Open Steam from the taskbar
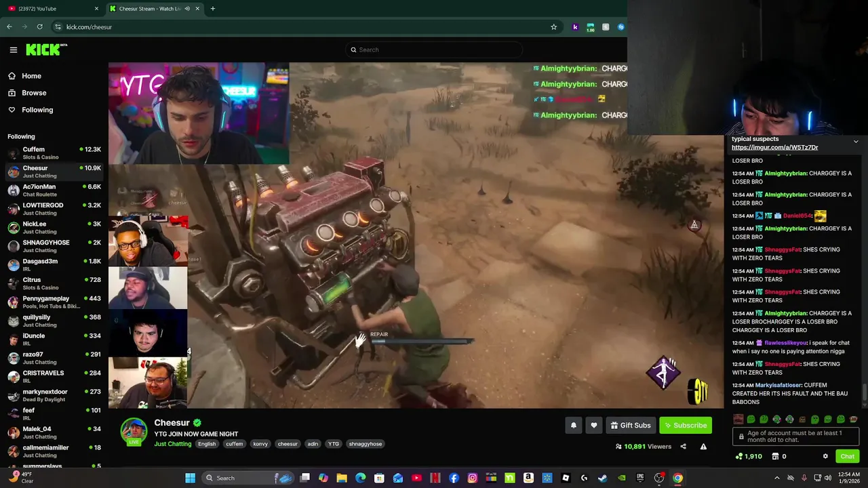Screen dimensions: 868x488 pyautogui.click(x=602, y=478)
